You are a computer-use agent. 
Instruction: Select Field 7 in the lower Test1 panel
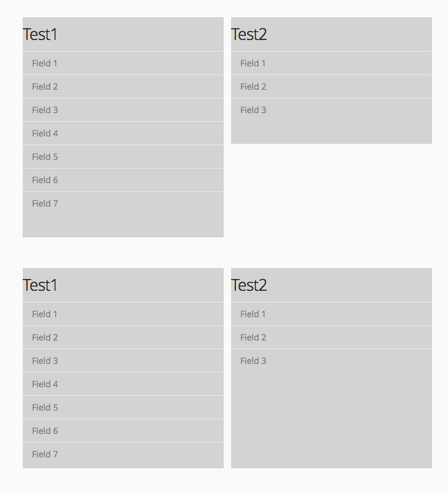(123, 454)
